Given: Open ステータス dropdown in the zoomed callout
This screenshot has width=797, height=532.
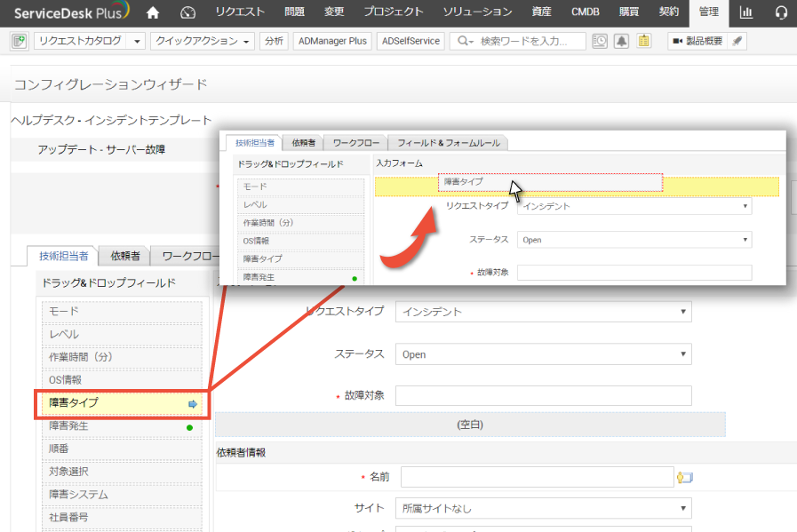Looking at the screenshot, I should click(x=634, y=240).
